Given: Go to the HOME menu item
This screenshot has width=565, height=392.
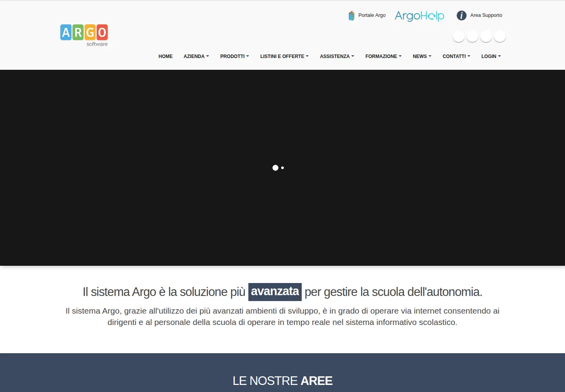Looking at the screenshot, I should pos(166,56).
